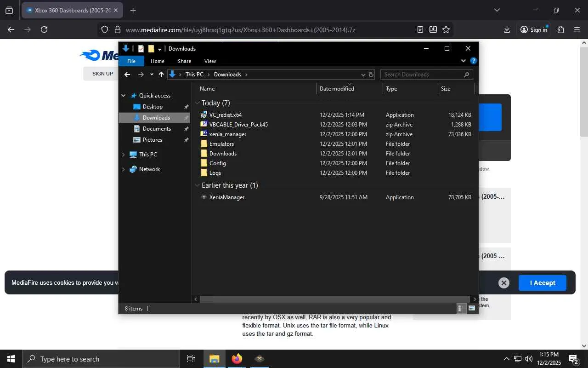Open the Windows Start menu
Image resolution: width=588 pixels, height=368 pixels.
[x=11, y=359]
